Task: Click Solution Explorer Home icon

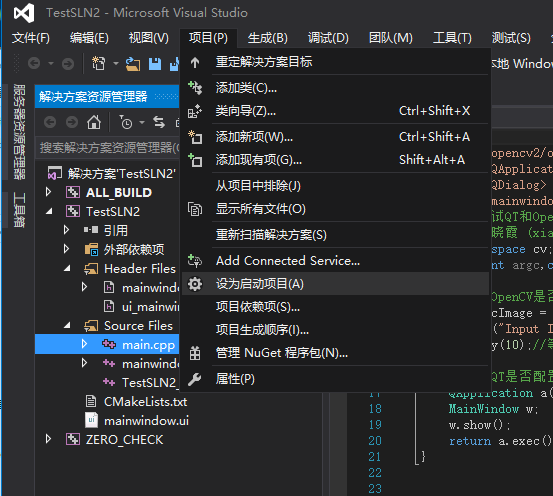Action: tap(94, 122)
